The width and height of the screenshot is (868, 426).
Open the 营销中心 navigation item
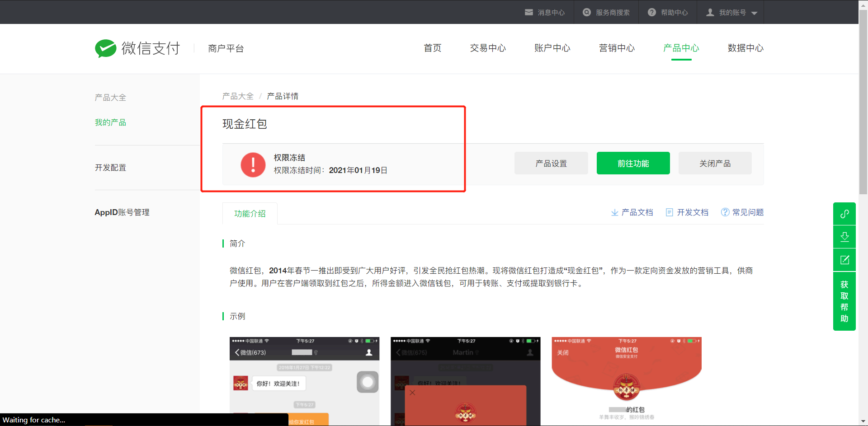click(x=617, y=48)
